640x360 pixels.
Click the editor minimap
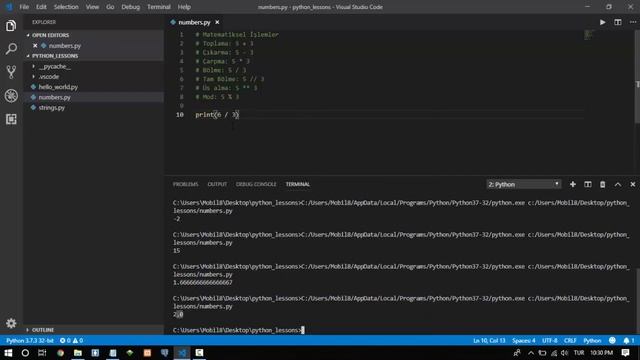pos(589,35)
